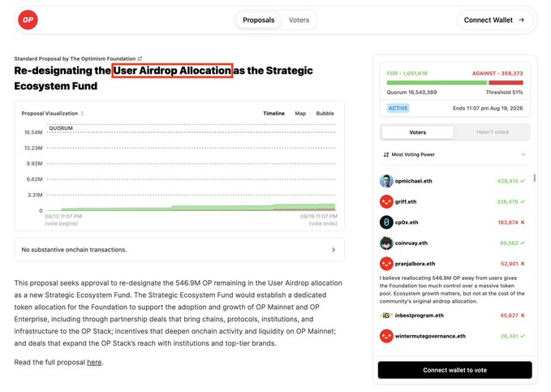Expand the 'No substantive onchain transactions' row
This screenshot has width=551, height=392.
[x=179, y=250]
